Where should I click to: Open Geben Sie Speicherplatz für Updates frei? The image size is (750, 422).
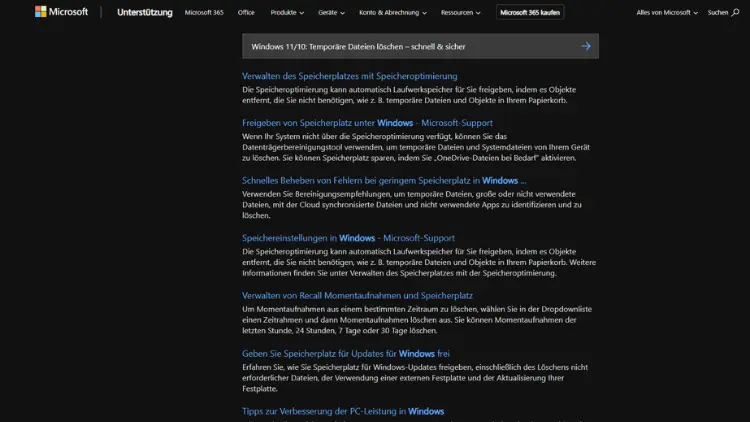pyautogui.click(x=346, y=354)
